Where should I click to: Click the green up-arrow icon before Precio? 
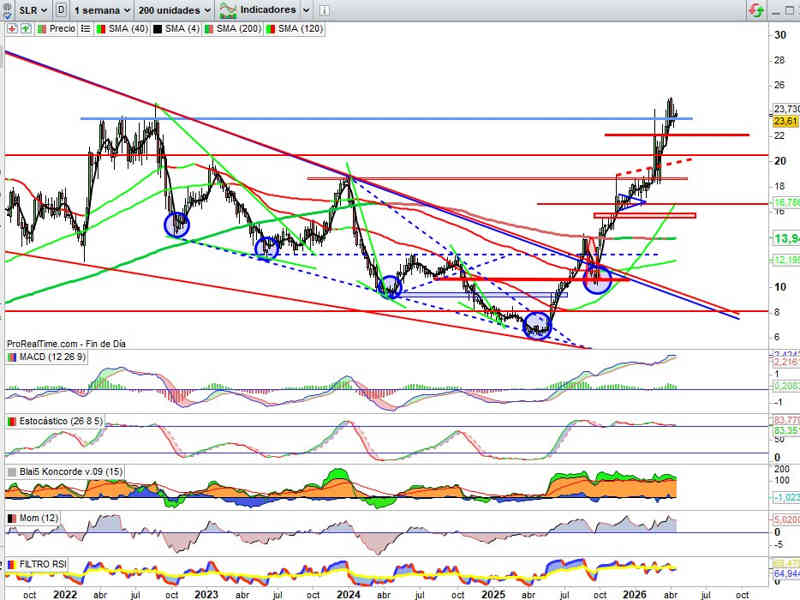click(x=26, y=29)
